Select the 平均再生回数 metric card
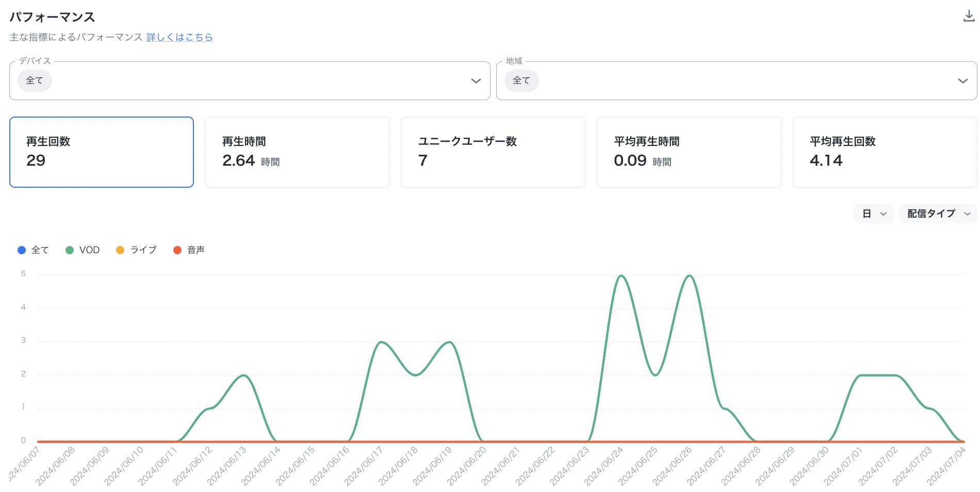980x492 pixels. (885, 152)
